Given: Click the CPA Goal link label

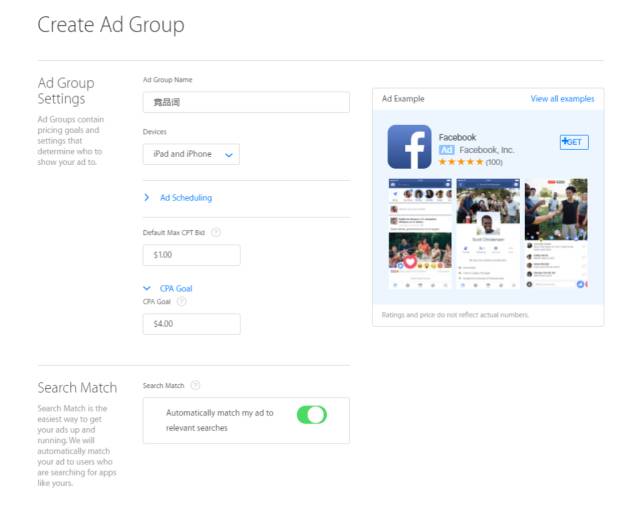Looking at the screenshot, I should (176, 288).
